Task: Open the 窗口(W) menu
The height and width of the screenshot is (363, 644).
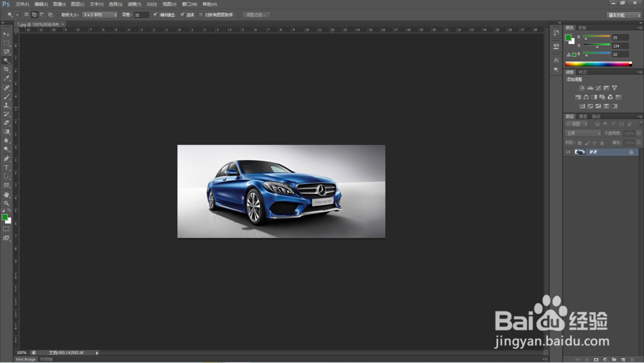Action: (x=189, y=4)
